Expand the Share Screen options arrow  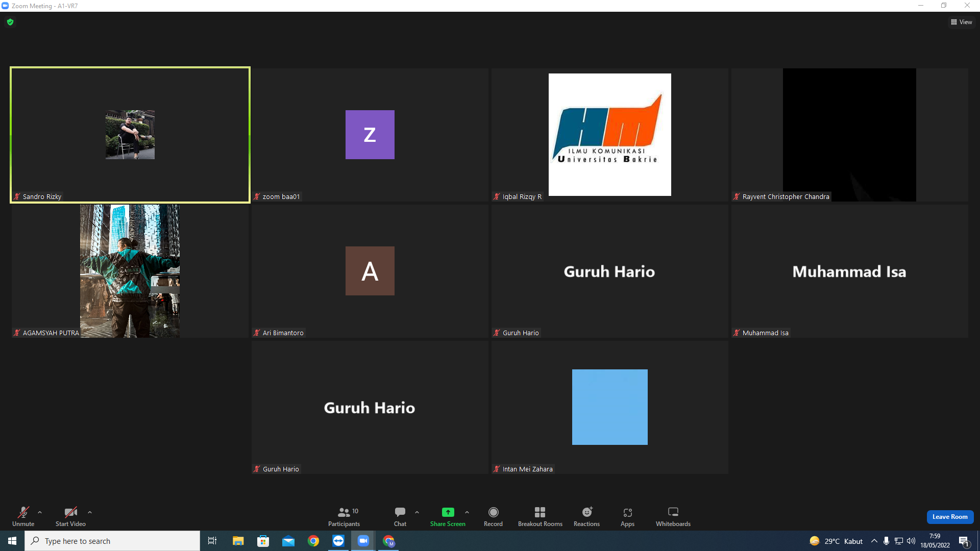tap(467, 512)
